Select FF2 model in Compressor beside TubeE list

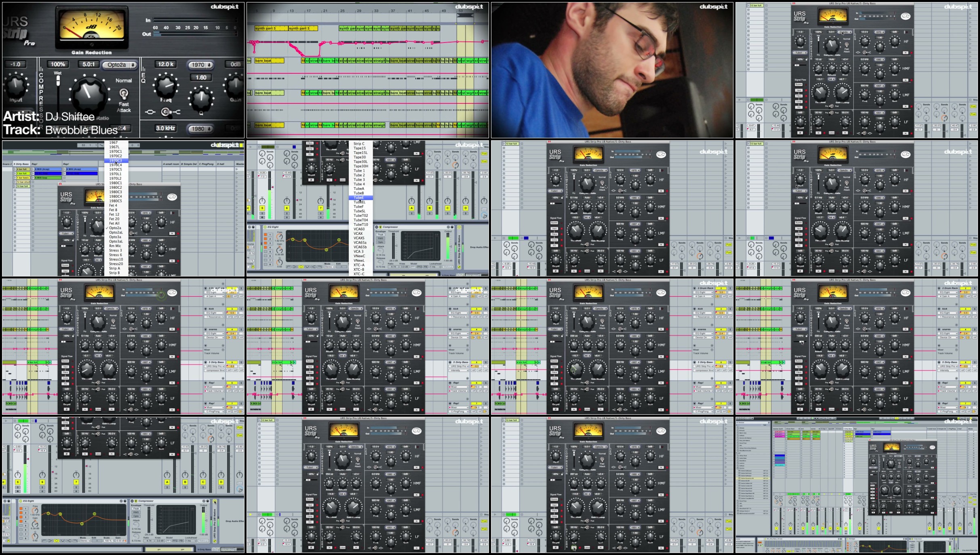pyautogui.click(x=419, y=267)
